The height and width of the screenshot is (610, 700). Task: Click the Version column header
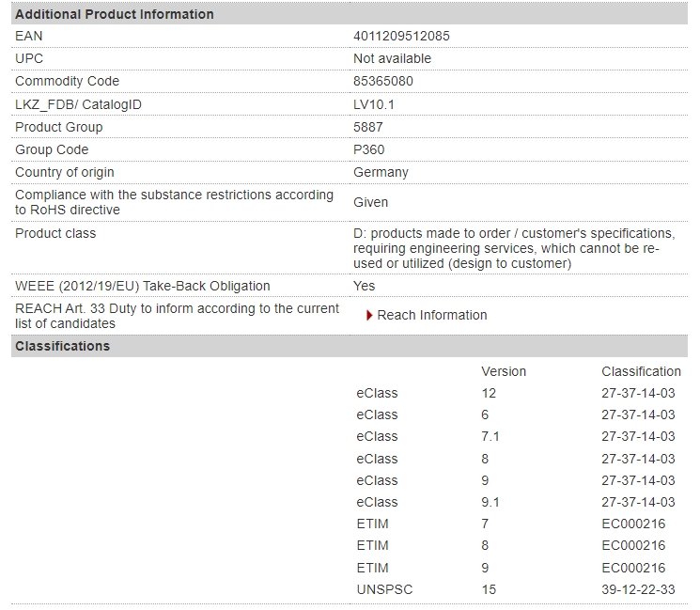(x=504, y=371)
